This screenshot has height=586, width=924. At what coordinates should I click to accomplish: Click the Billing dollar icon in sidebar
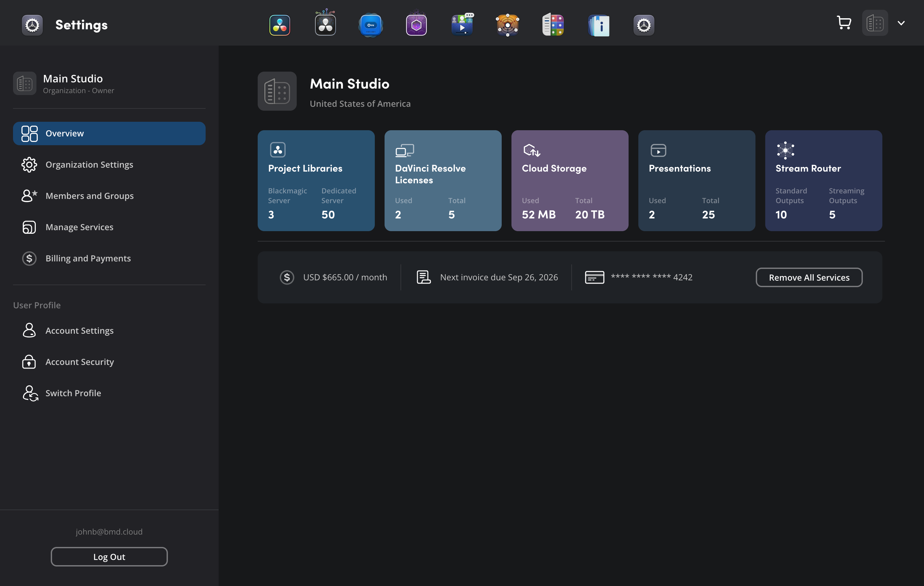29,258
